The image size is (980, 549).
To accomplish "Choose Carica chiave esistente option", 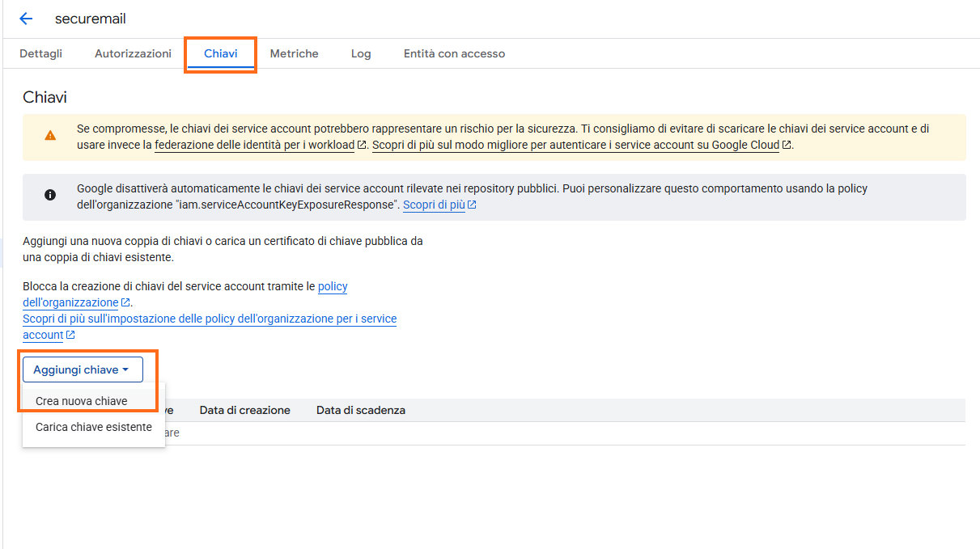I will click(x=94, y=427).
